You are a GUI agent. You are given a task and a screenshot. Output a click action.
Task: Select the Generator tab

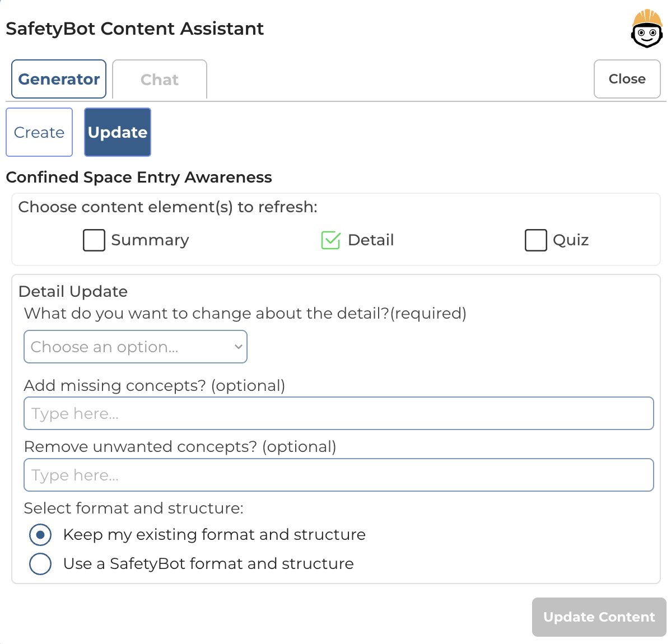tap(58, 79)
